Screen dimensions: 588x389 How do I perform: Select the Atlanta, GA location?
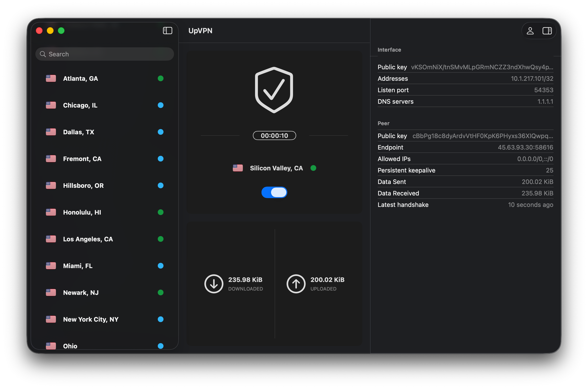coord(104,78)
